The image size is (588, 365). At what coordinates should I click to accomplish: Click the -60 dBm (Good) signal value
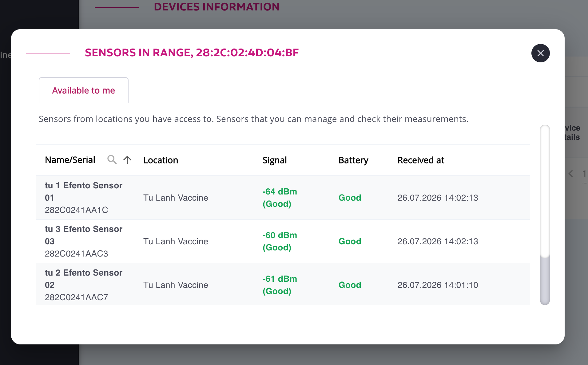[x=280, y=241]
